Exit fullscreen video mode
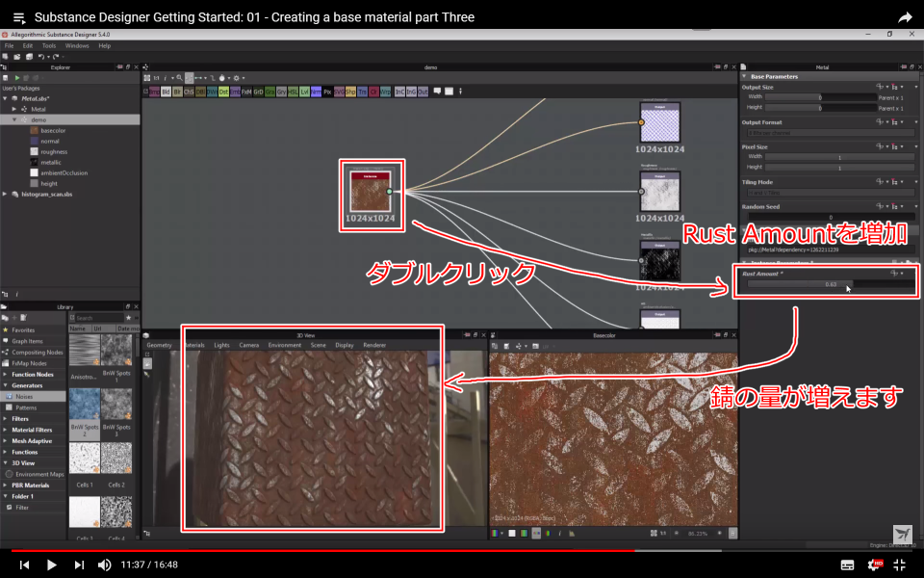Image resolution: width=924 pixels, height=578 pixels. coord(900,565)
